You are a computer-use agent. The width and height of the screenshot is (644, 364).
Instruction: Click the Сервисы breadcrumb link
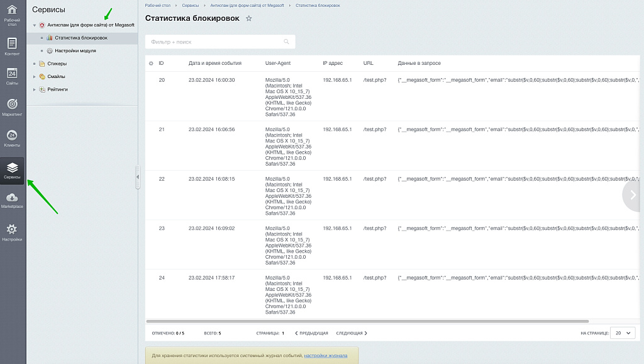point(191,5)
